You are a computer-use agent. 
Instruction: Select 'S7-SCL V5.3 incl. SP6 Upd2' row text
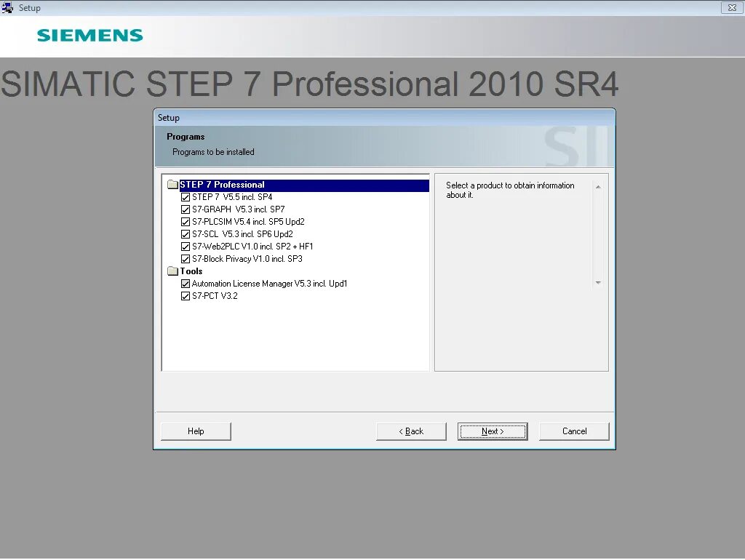tap(242, 234)
